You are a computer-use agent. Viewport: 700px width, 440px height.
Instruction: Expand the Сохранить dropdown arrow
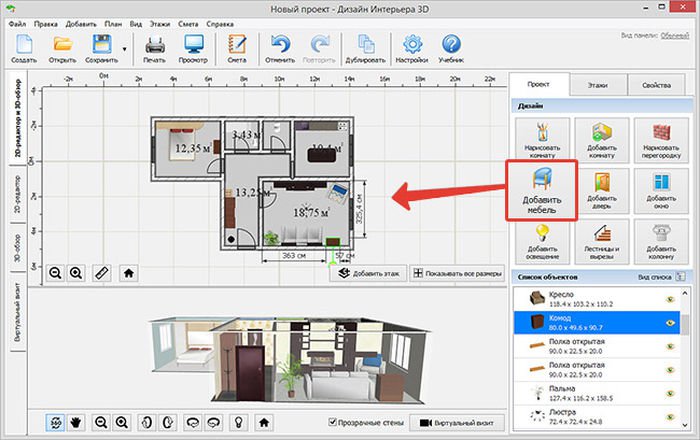(124, 47)
